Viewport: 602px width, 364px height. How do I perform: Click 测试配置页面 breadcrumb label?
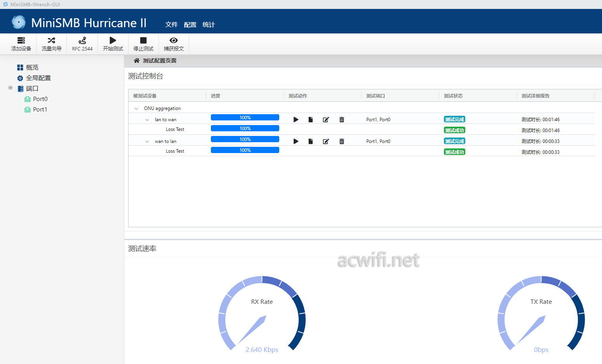click(160, 61)
